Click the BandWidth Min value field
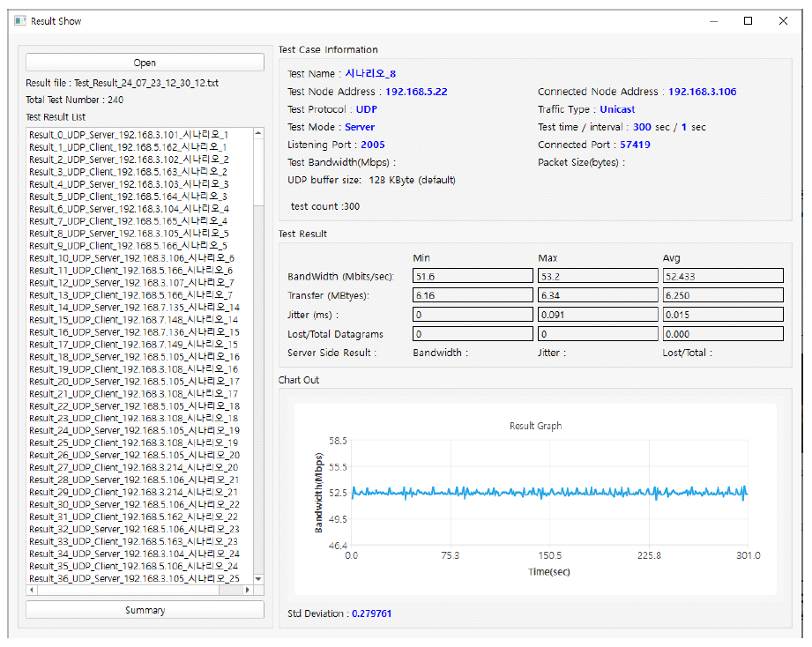This screenshot has width=812, height=647. point(473,276)
